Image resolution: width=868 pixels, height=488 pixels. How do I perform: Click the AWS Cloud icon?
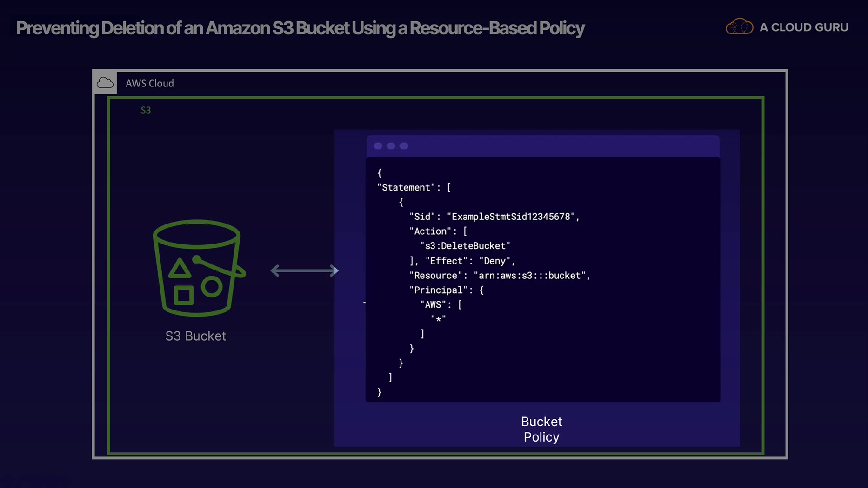[105, 83]
